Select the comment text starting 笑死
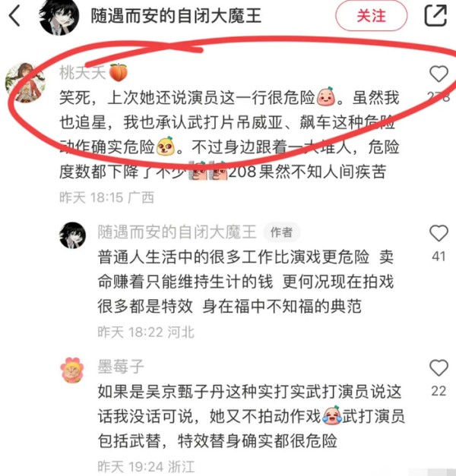Viewport: 456px width, 476px height. (x=230, y=135)
